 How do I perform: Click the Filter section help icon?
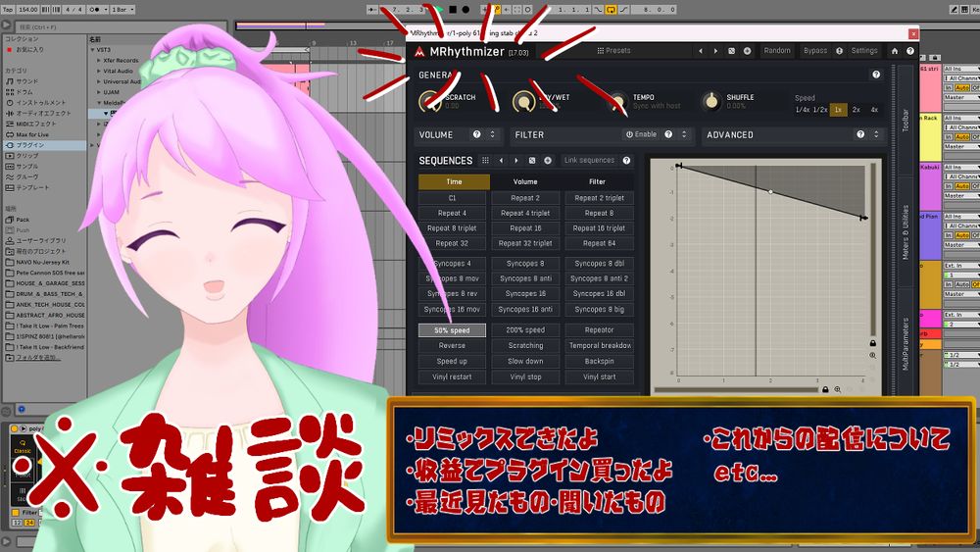668,134
